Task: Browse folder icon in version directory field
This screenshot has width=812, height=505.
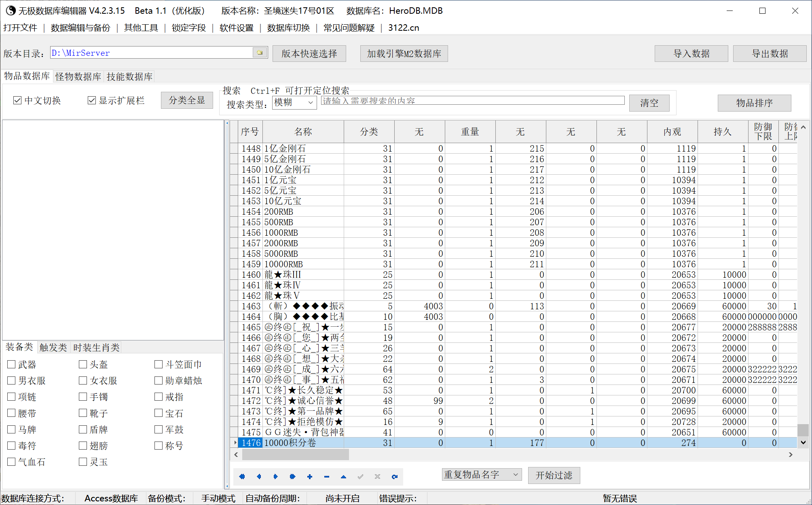Action: pos(260,53)
